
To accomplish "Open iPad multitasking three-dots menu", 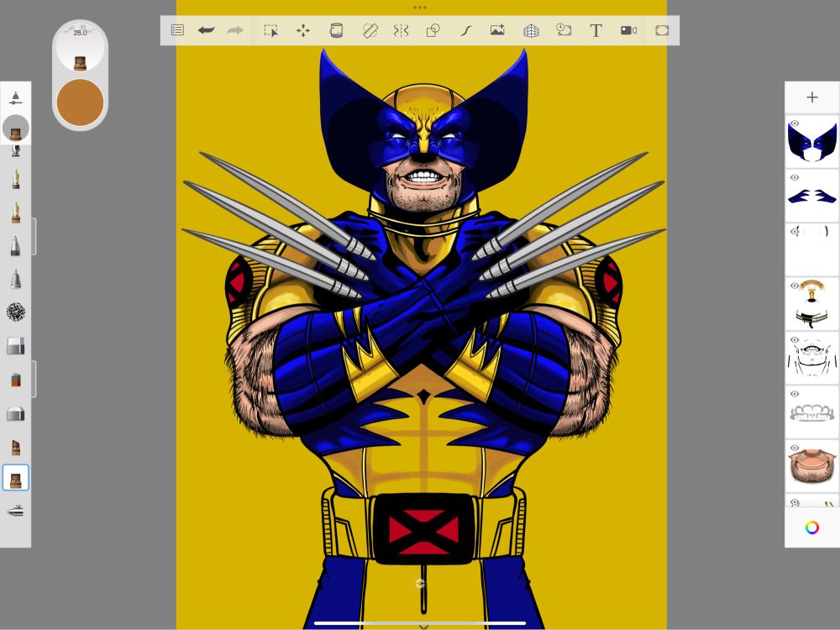I will point(420,8).
